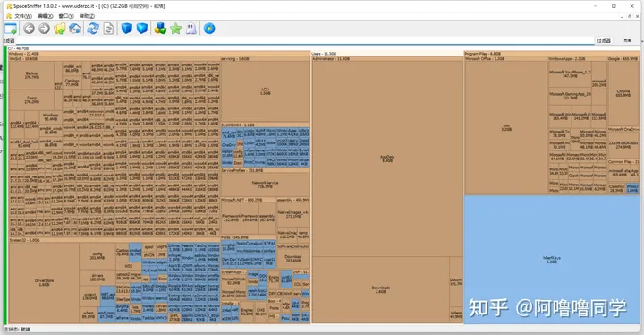Image resolution: width=644 pixels, height=335 pixels.
Task: Click the second blue cube icon
Action: click(142, 29)
